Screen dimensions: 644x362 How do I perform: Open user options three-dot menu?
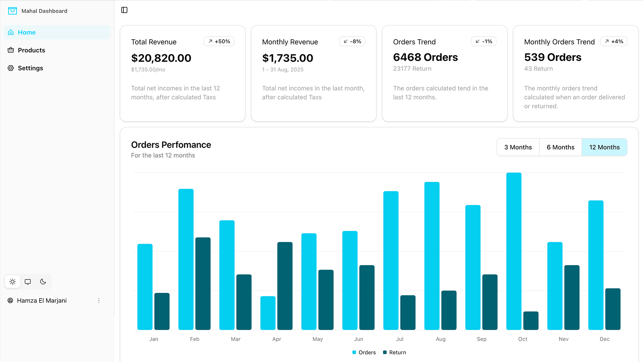click(99, 301)
